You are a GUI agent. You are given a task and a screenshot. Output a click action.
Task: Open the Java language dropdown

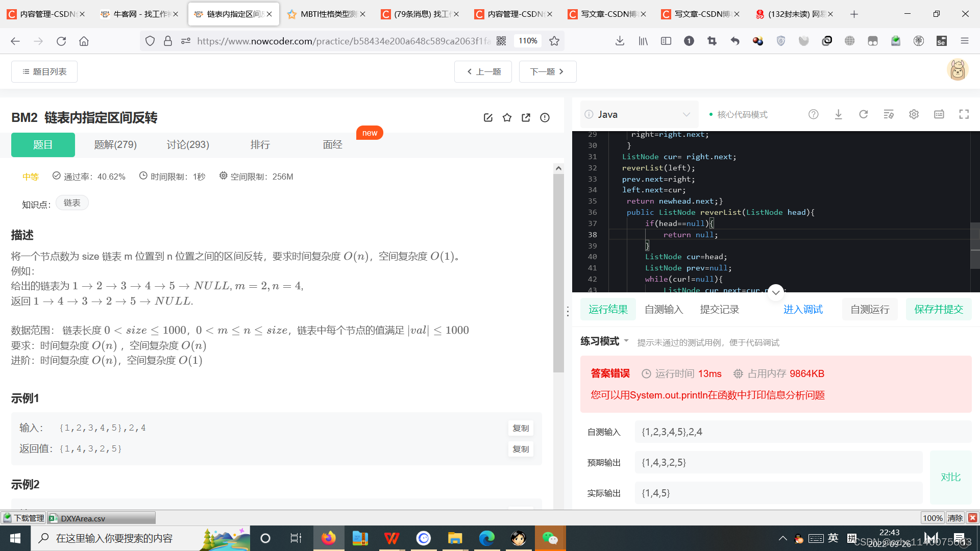(x=639, y=114)
